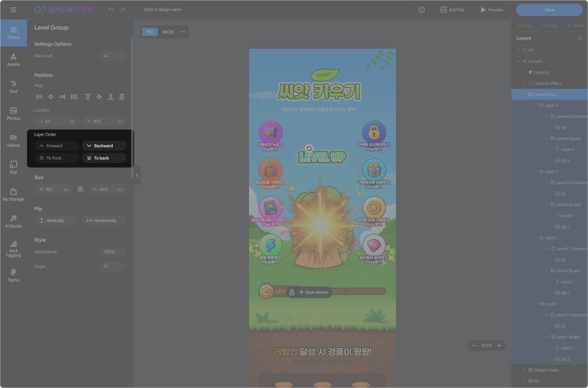The image size is (588, 388).
Task: Collapse the Growth layer group
Action: tap(519, 61)
